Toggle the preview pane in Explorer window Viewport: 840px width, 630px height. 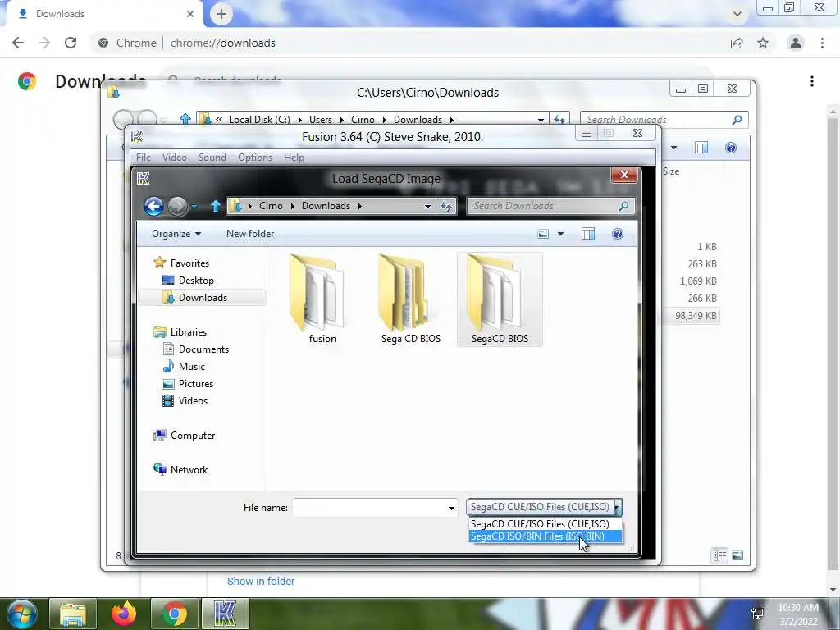701,148
